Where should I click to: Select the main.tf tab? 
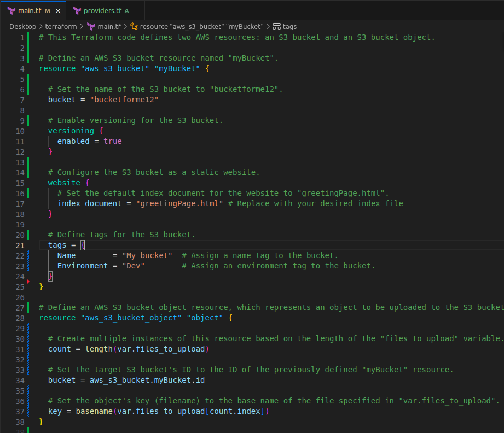click(x=30, y=11)
